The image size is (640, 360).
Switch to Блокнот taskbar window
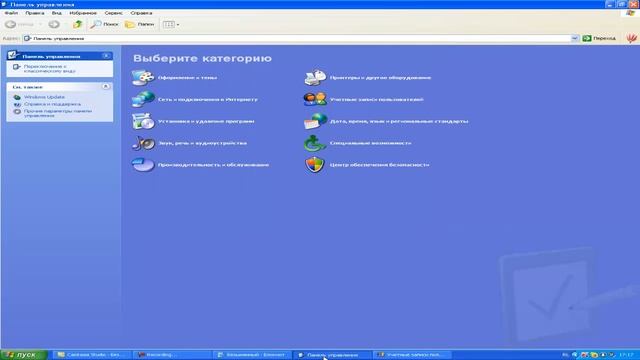253,355
